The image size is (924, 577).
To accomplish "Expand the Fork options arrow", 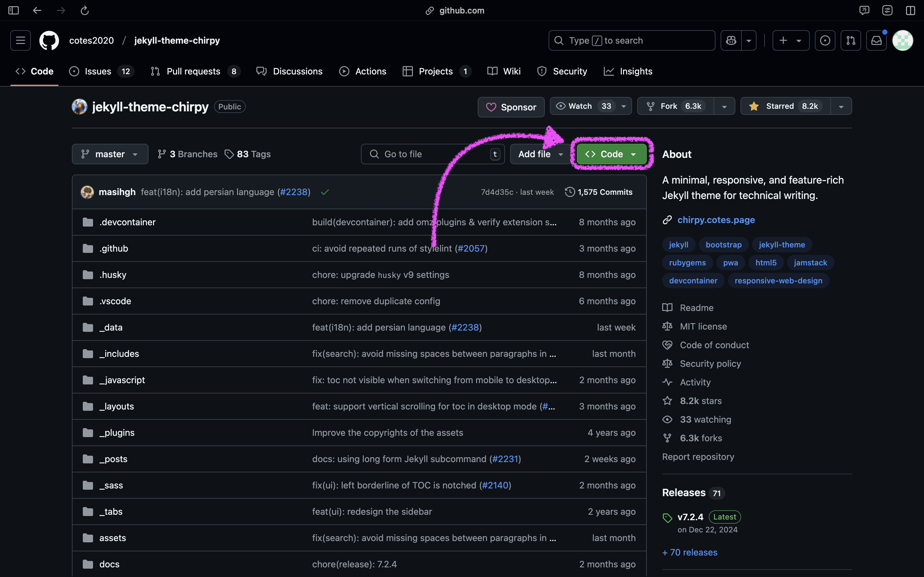I will tap(724, 106).
